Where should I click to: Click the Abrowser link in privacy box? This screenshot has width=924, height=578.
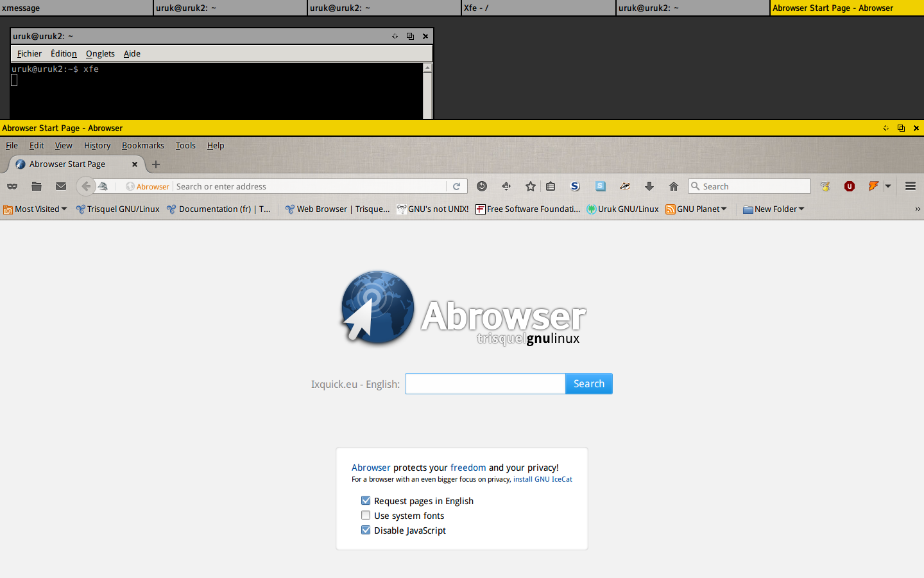[371, 468]
